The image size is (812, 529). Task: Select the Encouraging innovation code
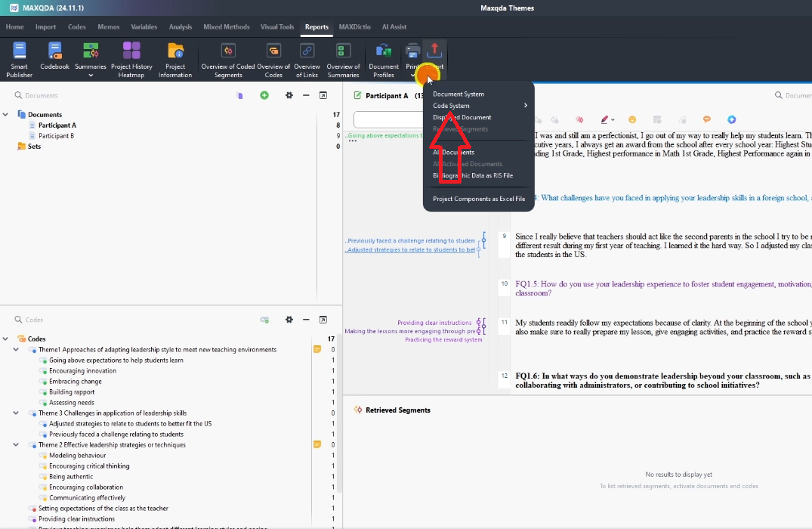(82, 371)
